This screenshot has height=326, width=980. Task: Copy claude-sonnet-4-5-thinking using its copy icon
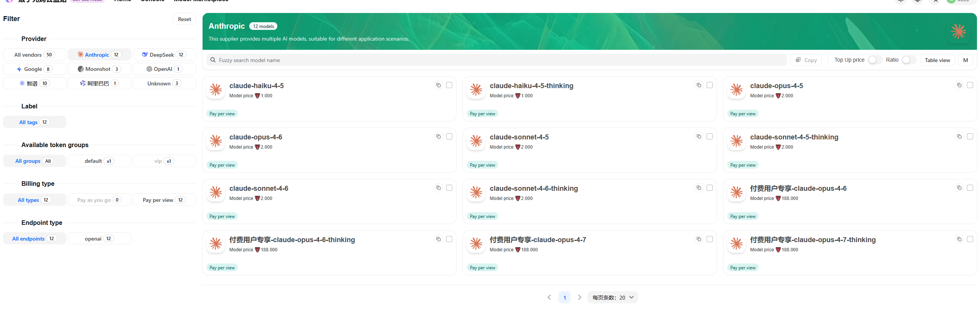(x=959, y=136)
